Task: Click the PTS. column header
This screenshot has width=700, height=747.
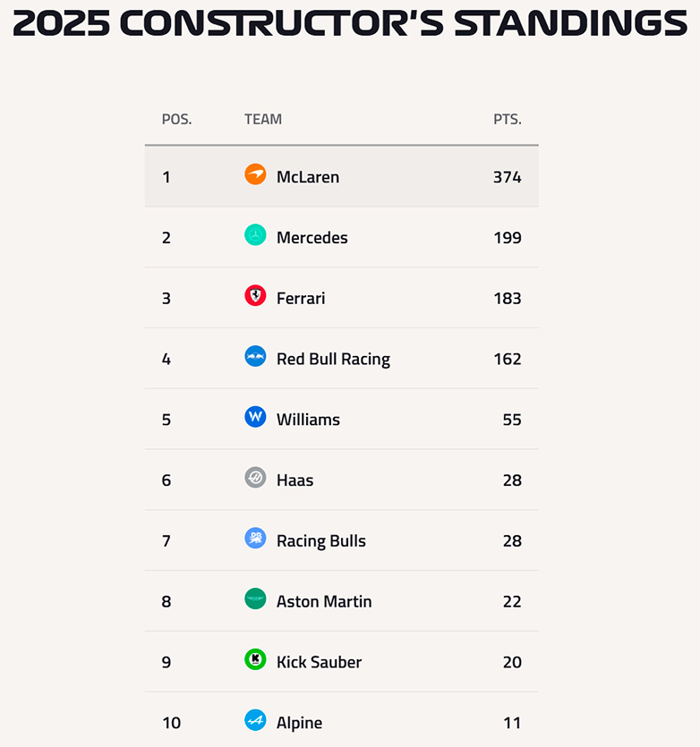Action: [507, 119]
